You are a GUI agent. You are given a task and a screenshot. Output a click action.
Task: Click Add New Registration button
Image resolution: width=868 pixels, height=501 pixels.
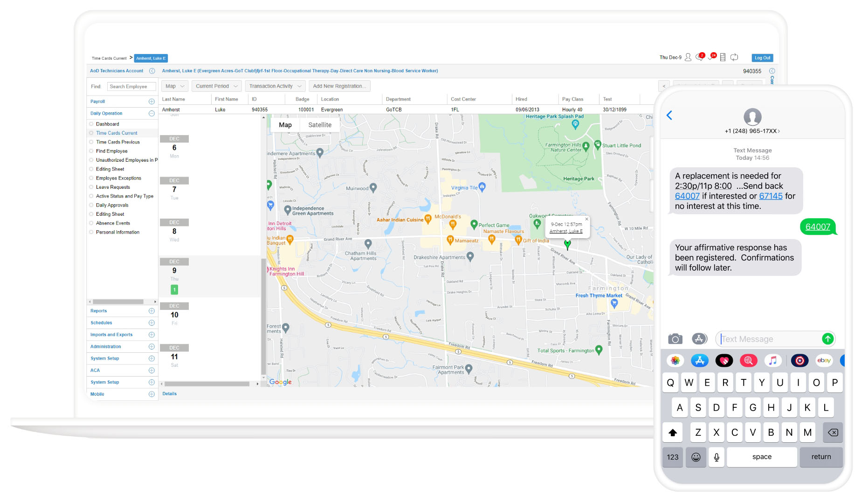339,86
